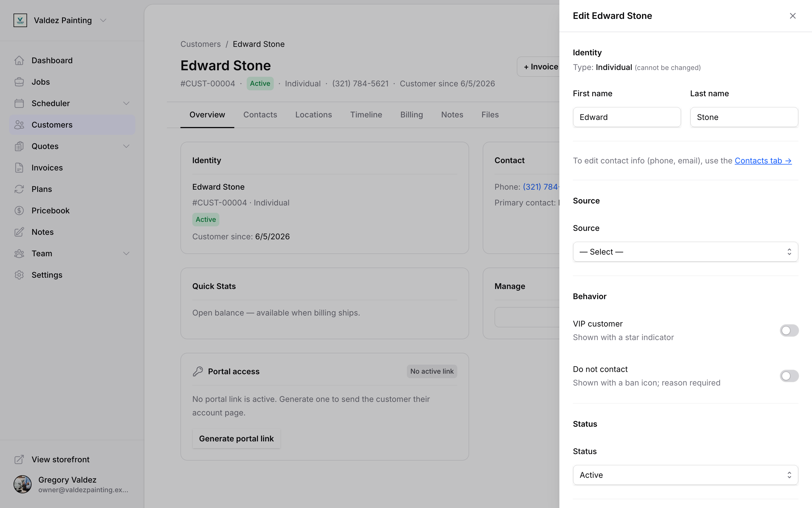Open Pricebook in sidebar

pyautogui.click(x=72, y=211)
